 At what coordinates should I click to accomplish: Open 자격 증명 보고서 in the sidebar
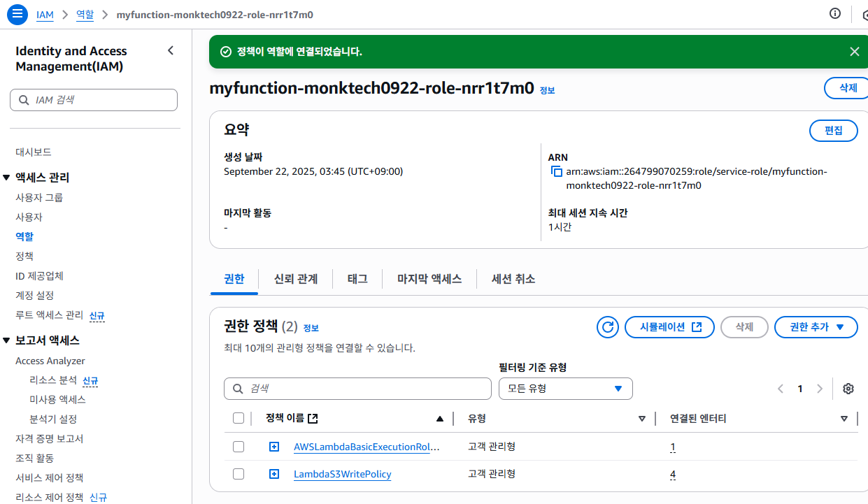(49, 439)
